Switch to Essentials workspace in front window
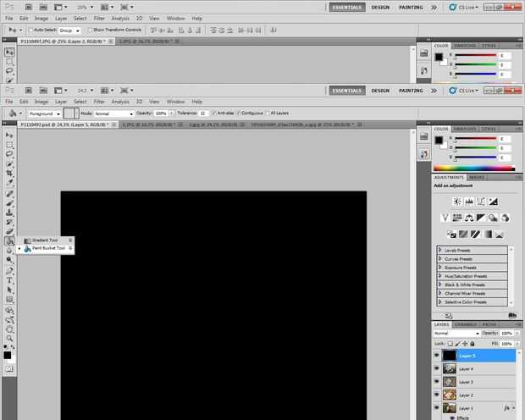This screenshot has height=420, width=525. point(347,91)
